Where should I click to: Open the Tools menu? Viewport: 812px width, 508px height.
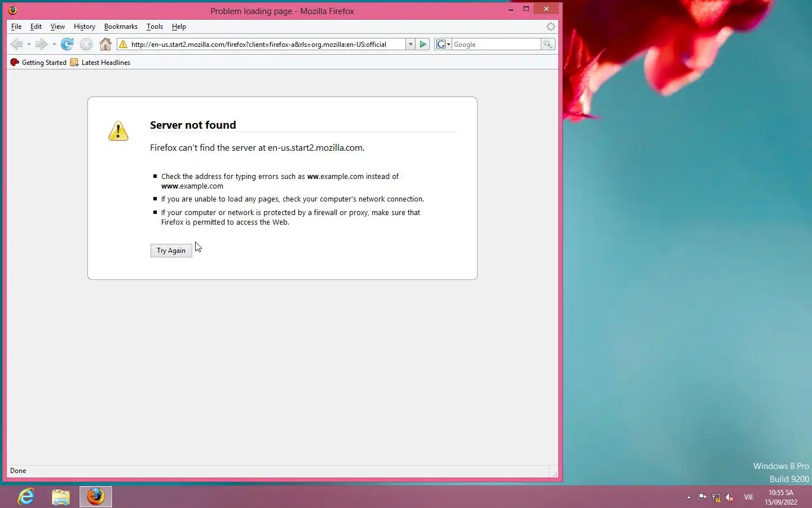coord(155,27)
